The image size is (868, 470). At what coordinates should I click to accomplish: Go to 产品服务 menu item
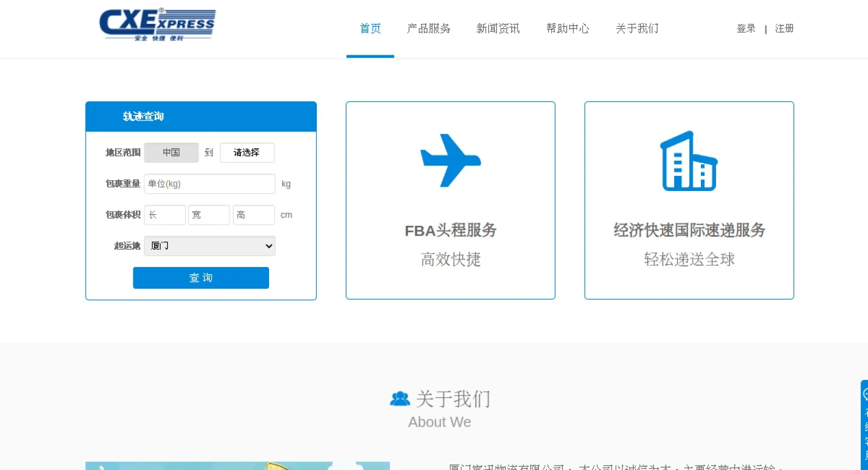click(429, 29)
